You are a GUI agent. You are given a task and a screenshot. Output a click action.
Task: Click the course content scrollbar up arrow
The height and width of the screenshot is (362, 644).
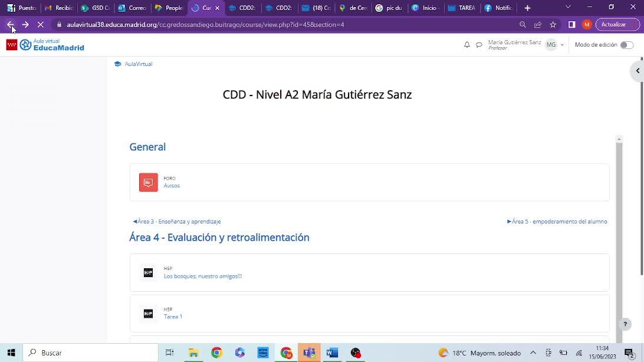click(x=619, y=140)
